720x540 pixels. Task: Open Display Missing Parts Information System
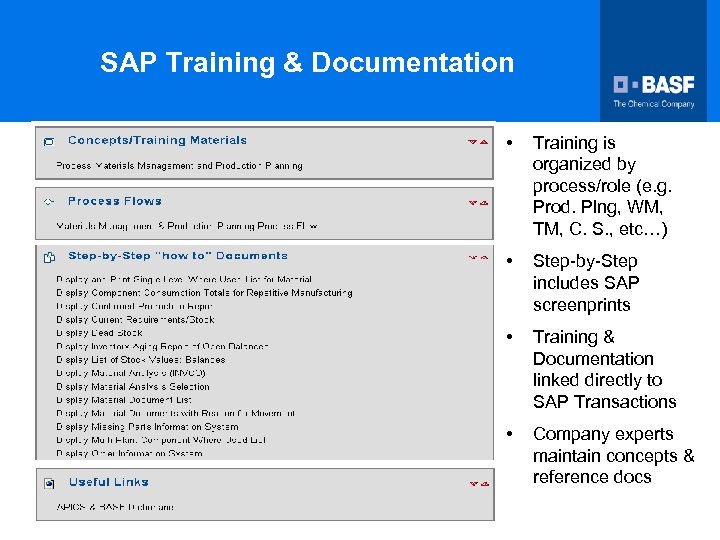(x=147, y=427)
